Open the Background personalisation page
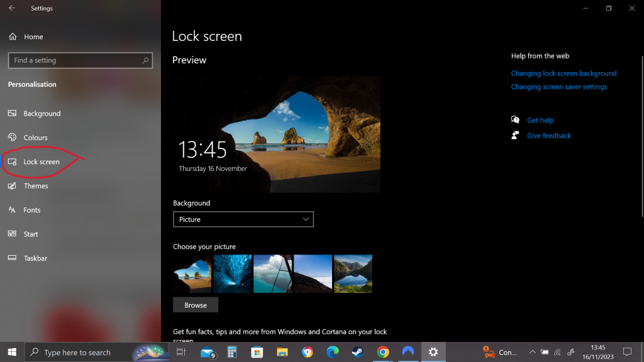644x362 pixels. [x=42, y=114]
